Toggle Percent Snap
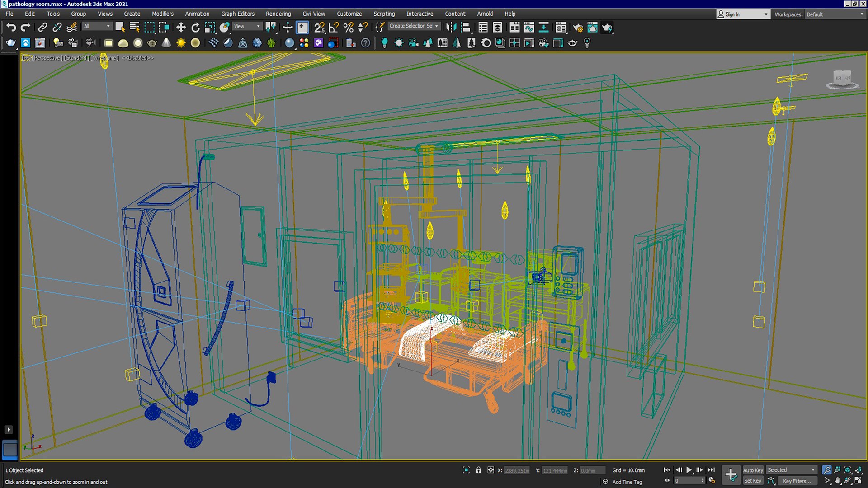868x488 pixels. tap(348, 28)
